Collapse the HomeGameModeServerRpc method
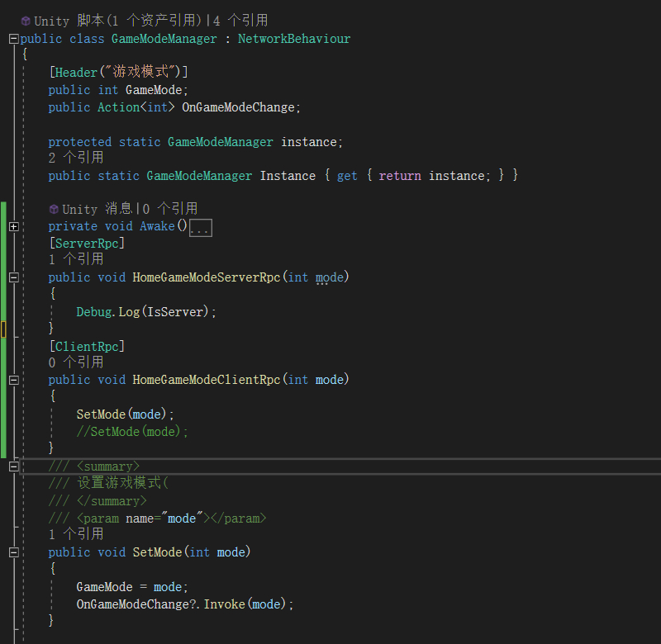 pos(13,277)
